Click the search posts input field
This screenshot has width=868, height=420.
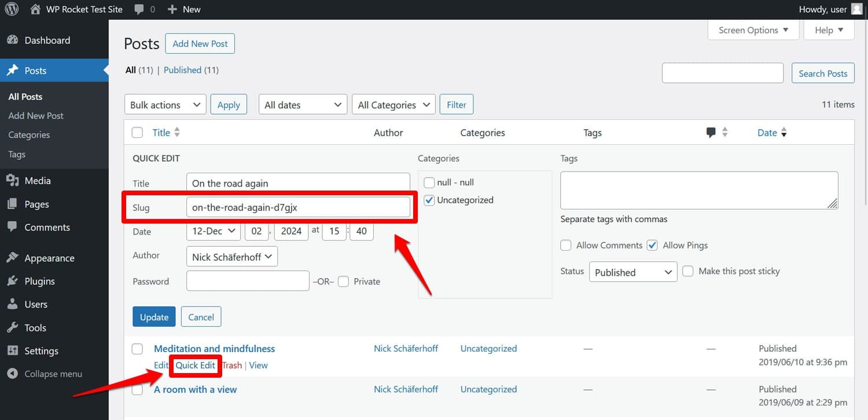click(x=723, y=73)
